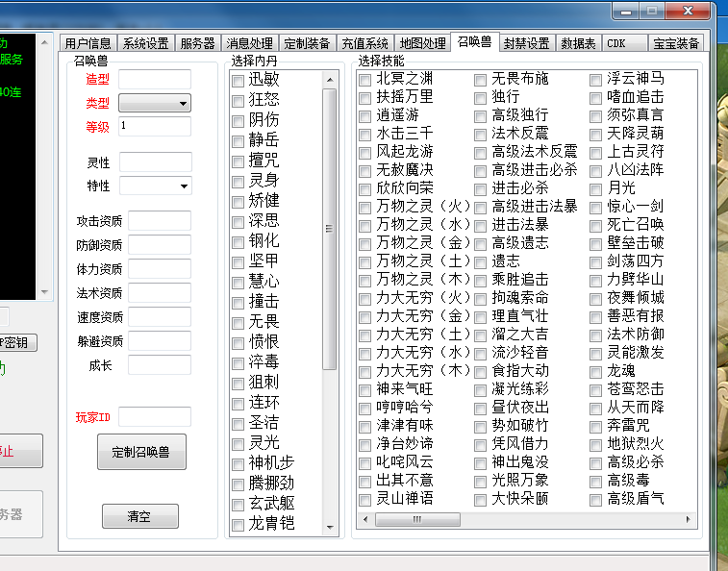Enable the 无畏布施 skill
This screenshot has width=728, height=571.
480,80
